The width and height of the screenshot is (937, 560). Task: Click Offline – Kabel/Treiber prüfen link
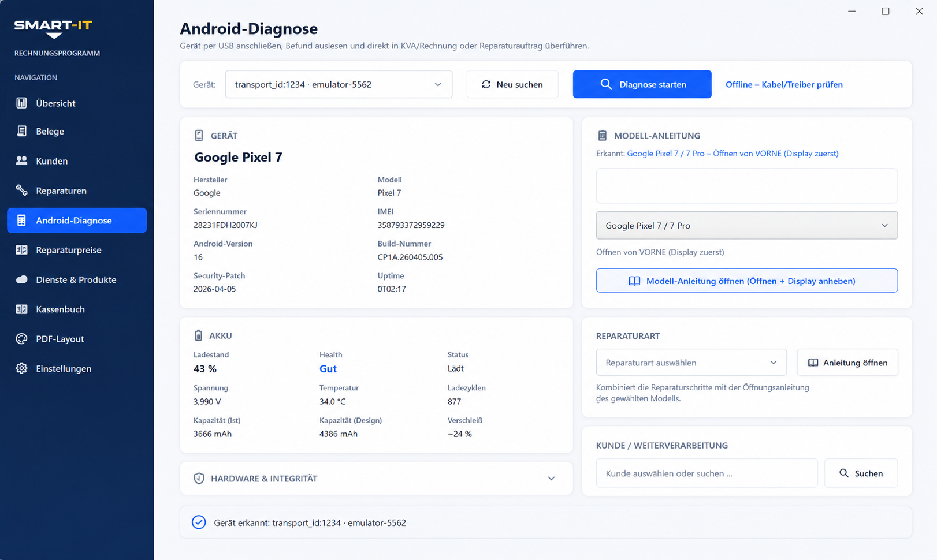click(784, 84)
